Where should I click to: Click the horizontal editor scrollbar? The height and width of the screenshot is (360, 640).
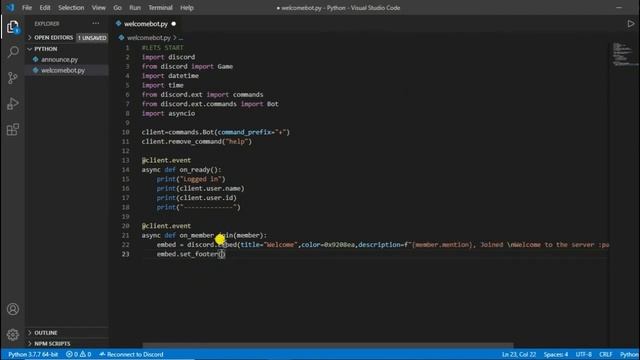(327, 345)
